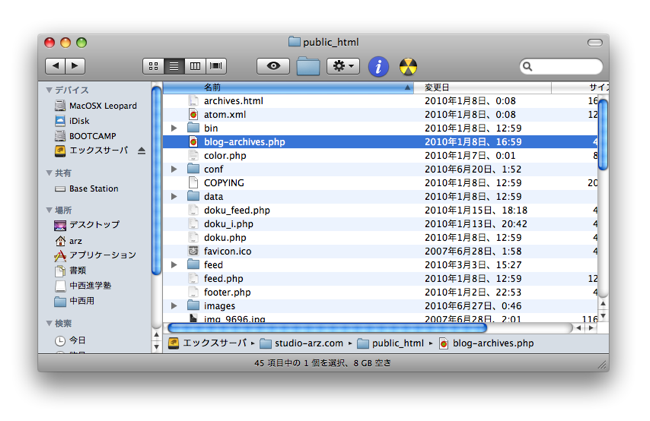Expand the bin folder disclosure triangle

pyautogui.click(x=174, y=128)
